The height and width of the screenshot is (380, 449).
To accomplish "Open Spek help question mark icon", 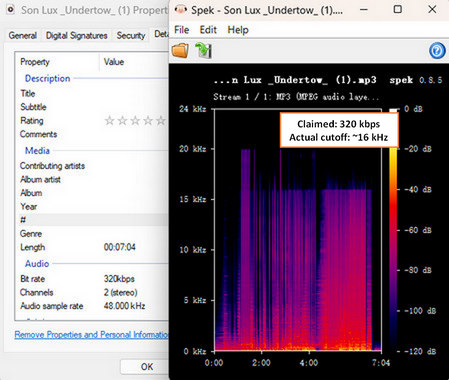I will [x=437, y=51].
